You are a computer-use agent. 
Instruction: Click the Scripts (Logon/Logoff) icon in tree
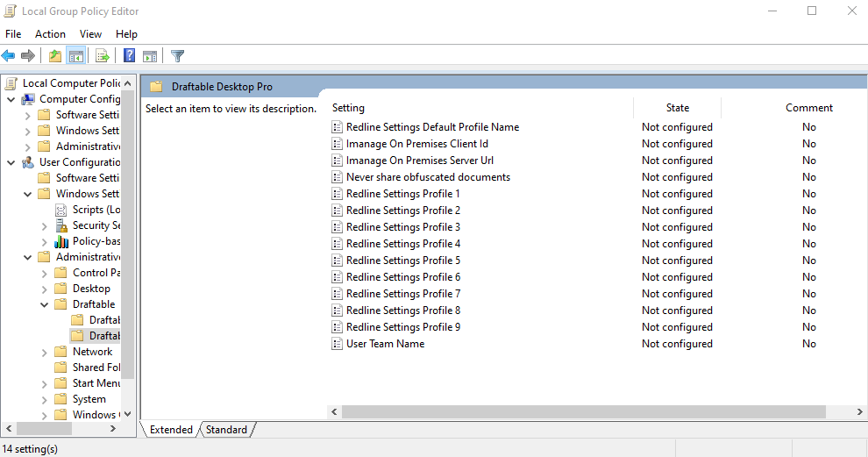tap(60, 210)
